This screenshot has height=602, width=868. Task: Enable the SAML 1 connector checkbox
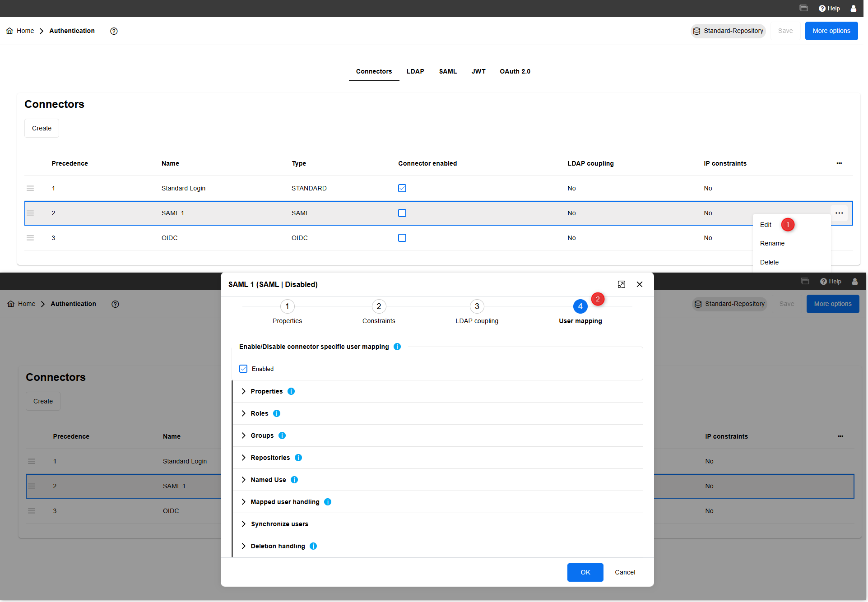coord(402,213)
